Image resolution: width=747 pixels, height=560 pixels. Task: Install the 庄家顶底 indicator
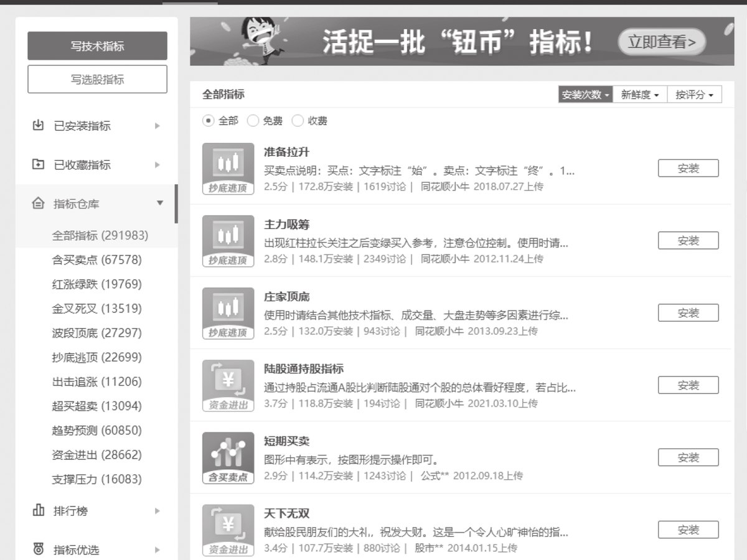point(688,313)
